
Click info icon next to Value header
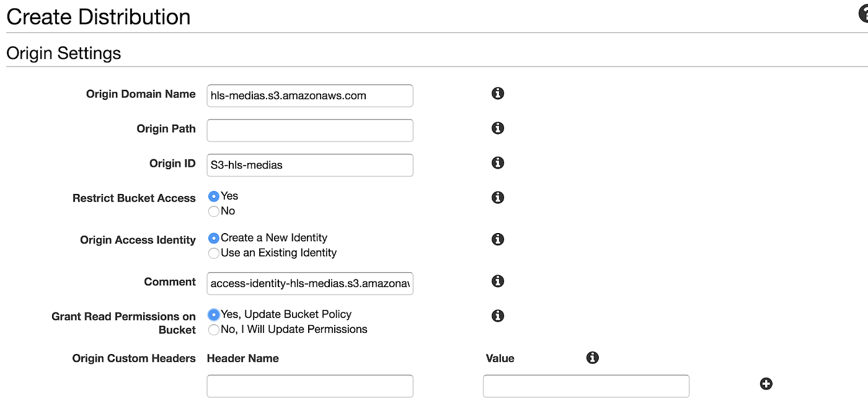(592, 357)
